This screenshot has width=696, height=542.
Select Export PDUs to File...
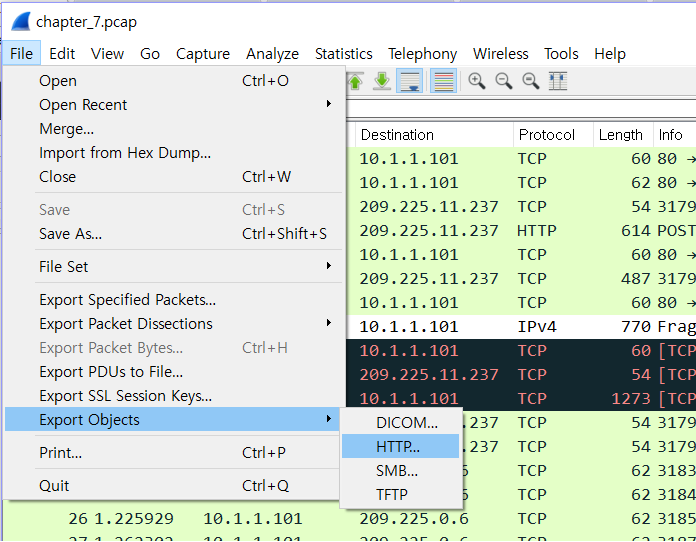click(x=175, y=372)
